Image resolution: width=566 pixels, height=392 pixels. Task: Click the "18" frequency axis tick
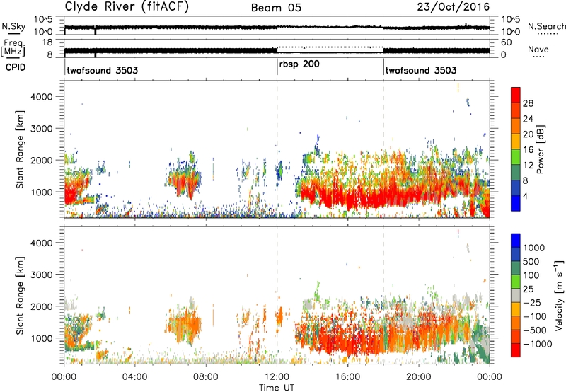coord(47,42)
